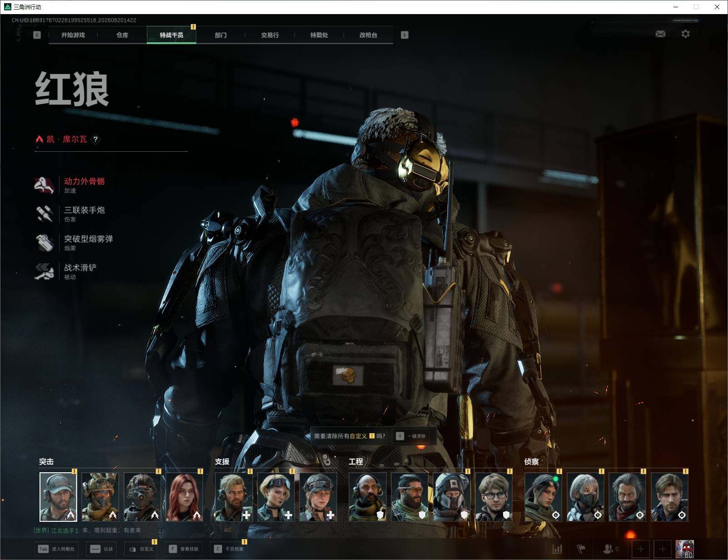The height and width of the screenshot is (560, 728).
Task: Click the 需要清除所有自定义 prompt text
Action: (349, 436)
